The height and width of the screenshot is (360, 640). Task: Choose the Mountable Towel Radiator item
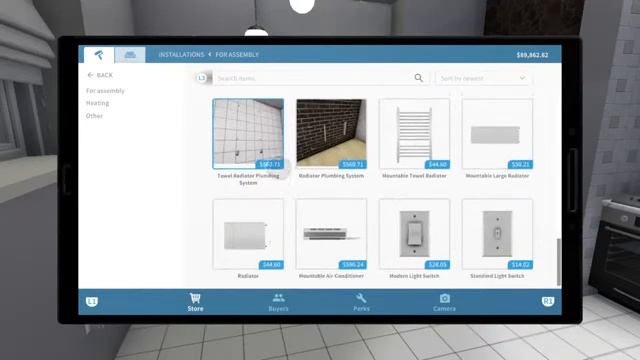(x=414, y=133)
